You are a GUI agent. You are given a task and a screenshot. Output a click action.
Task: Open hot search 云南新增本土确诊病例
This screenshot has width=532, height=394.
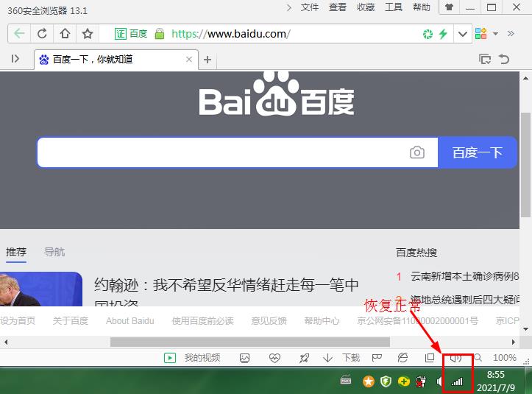(x=464, y=276)
